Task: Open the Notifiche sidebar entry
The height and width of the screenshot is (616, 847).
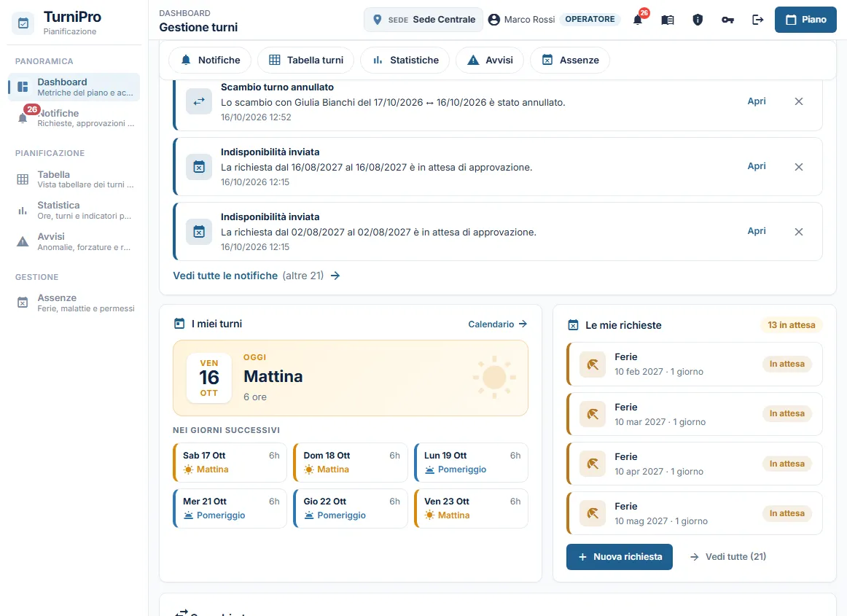Action: point(74,118)
